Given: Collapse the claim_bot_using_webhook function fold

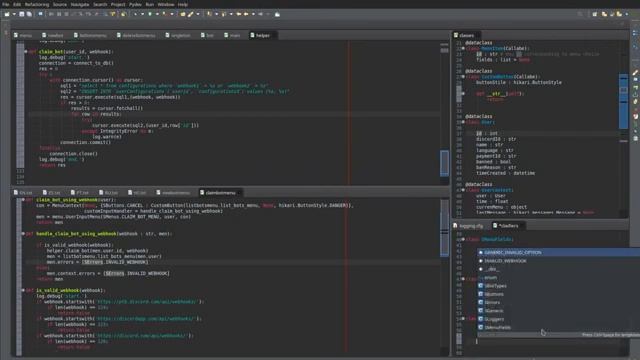Looking at the screenshot, I should 23,200.
